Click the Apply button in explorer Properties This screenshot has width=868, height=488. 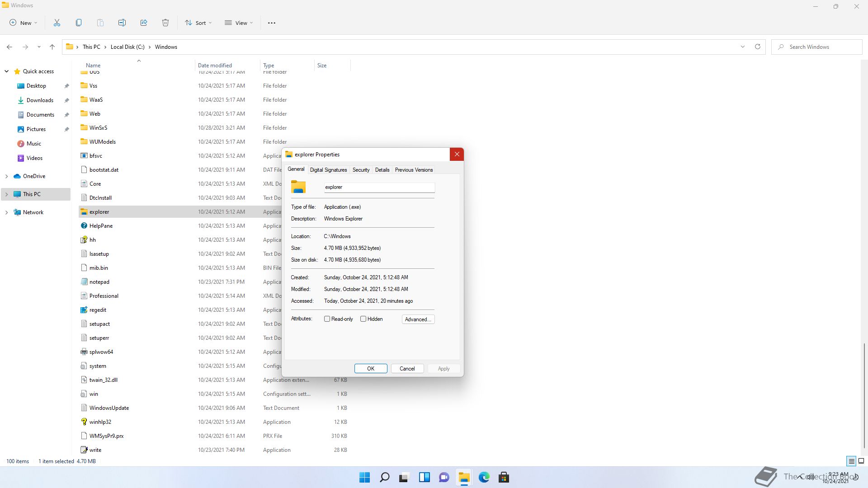[443, 369]
